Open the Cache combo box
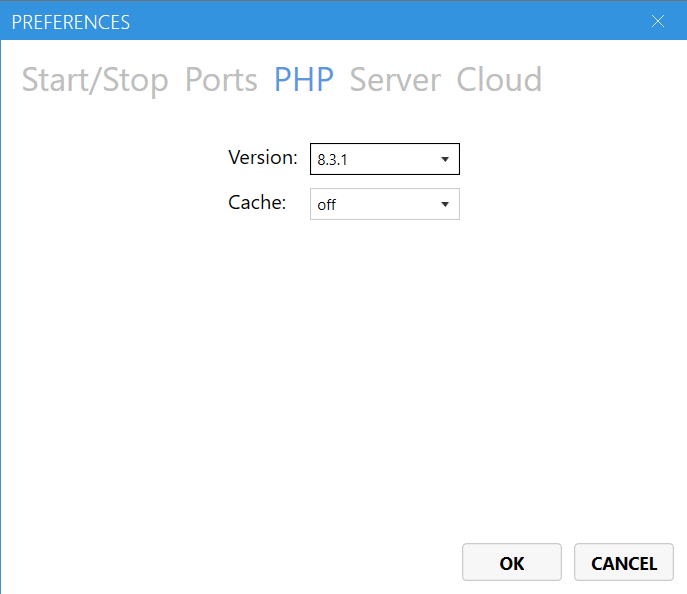 click(384, 204)
